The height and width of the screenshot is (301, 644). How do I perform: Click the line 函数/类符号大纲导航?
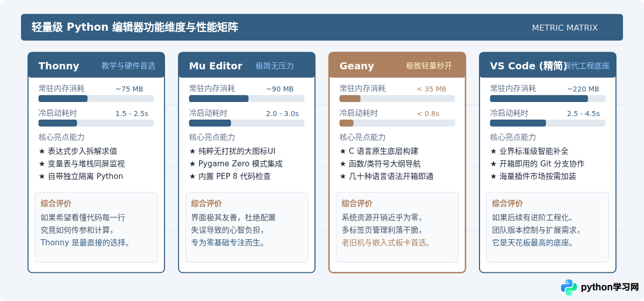380,163
